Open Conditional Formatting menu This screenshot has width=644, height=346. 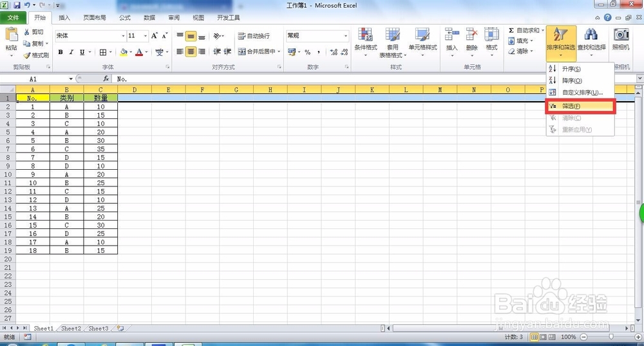[366, 42]
